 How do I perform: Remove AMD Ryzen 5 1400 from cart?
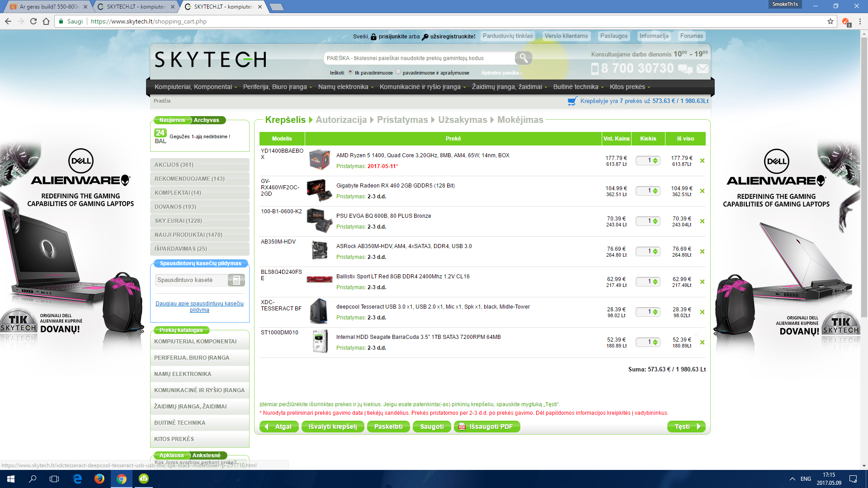click(x=702, y=161)
